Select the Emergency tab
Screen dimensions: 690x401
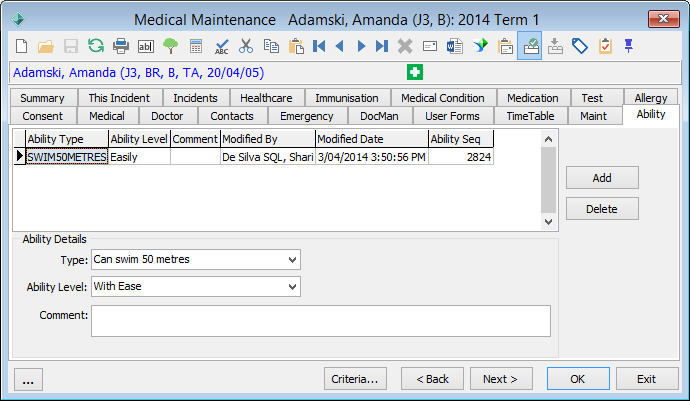point(307,116)
